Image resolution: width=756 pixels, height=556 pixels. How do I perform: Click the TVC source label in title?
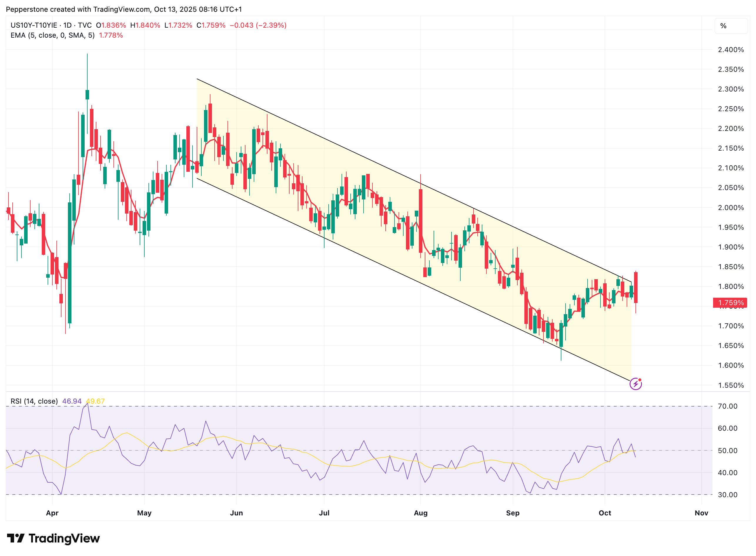85,25
